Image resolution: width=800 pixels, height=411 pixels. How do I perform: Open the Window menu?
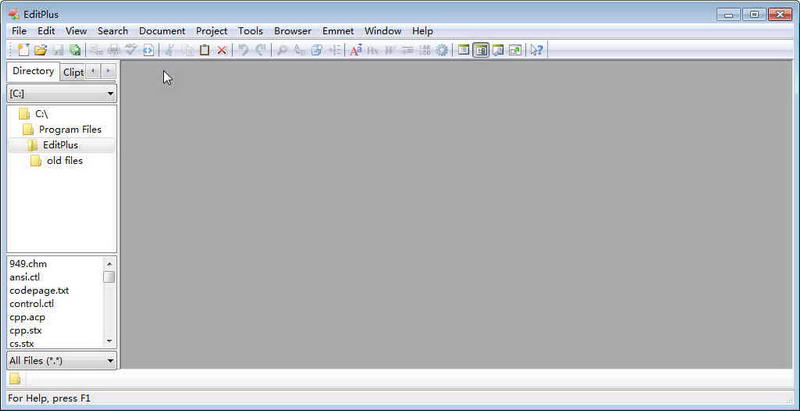(383, 31)
